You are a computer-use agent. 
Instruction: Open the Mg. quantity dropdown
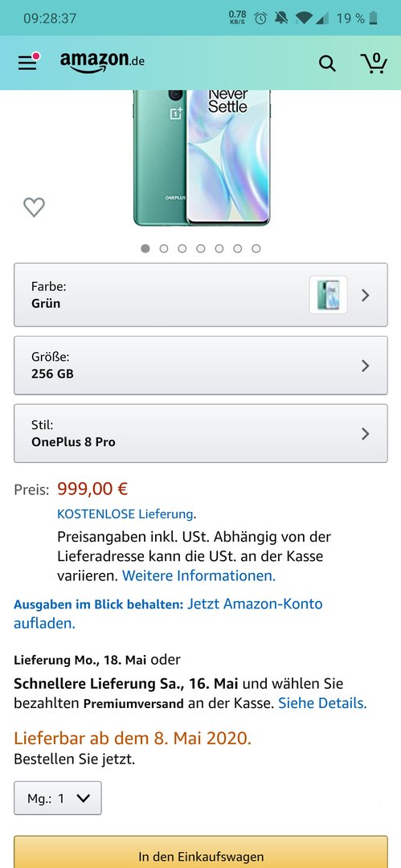(x=58, y=798)
